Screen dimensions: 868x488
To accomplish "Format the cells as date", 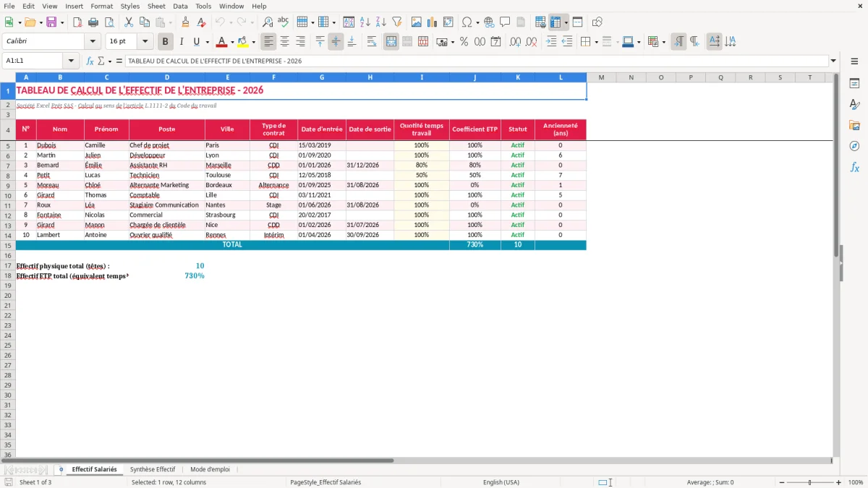I will pyautogui.click(x=495, y=42).
